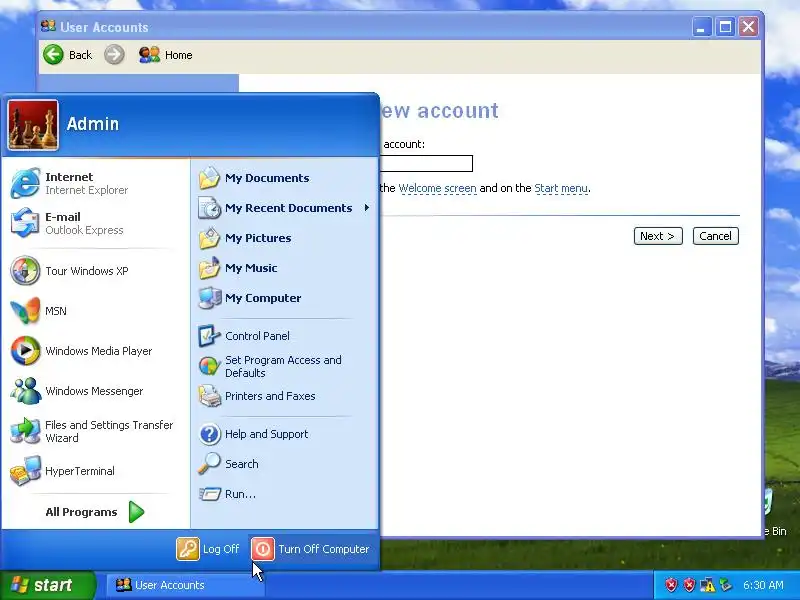Viewport: 800px width, 600px height.
Task: Click the red Turn Off Computer icon
Action: point(263,549)
